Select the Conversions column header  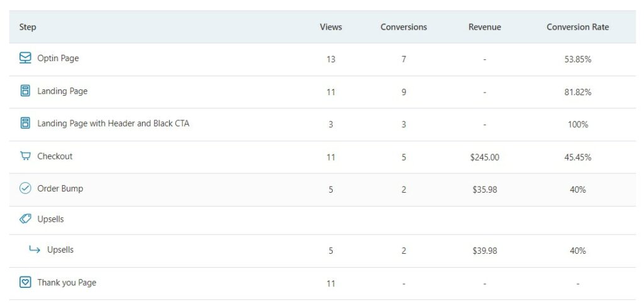[x=403, y=27]
